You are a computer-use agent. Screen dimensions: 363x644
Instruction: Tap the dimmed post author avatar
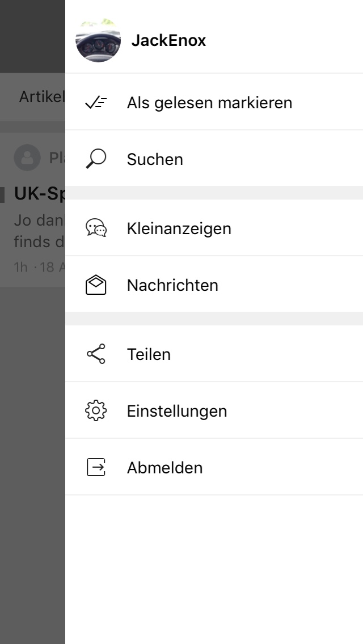(x=27, y=158)
